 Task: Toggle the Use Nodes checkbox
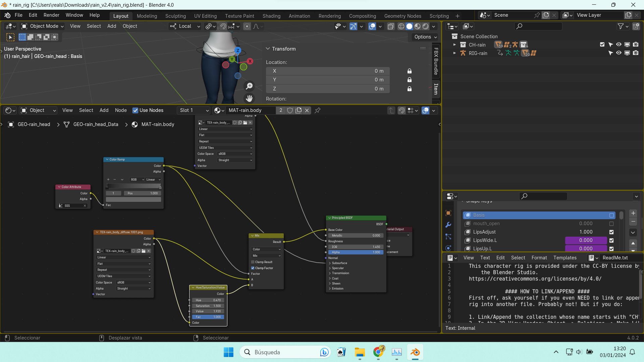[x=136, y=110]
